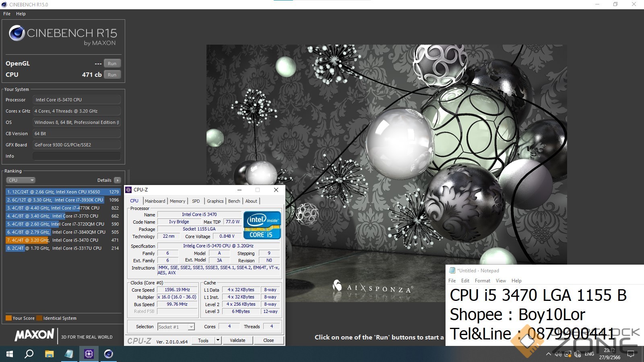Open Cinebench from the taskbar icon
The width and height of the screenshot is (644, 362).
coord(109,354)
